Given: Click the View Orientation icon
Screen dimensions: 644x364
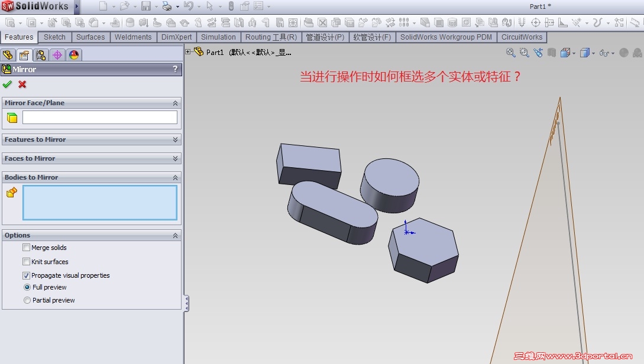Looking at the screenshot, I should (x=565, y=53).
